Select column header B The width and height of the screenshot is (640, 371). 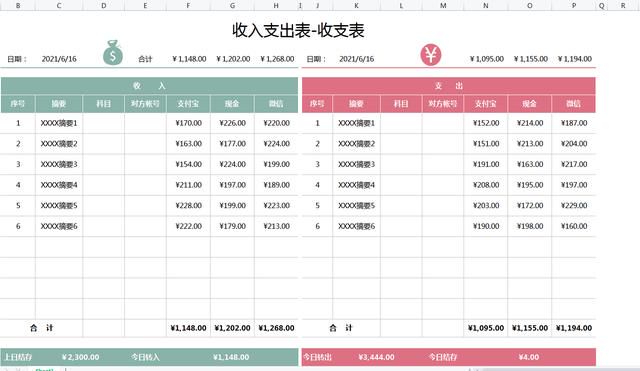[18, 5]
